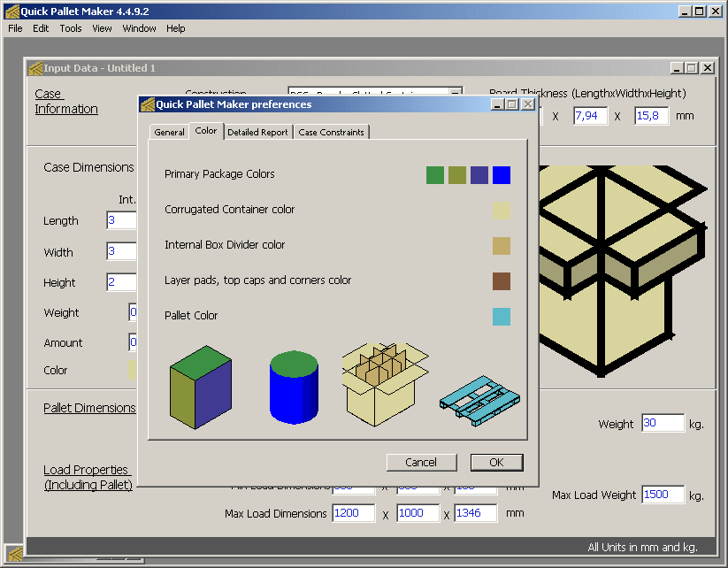Click the green primary package color swatch
Screen dimensions: 728x568
coord(435,175)
